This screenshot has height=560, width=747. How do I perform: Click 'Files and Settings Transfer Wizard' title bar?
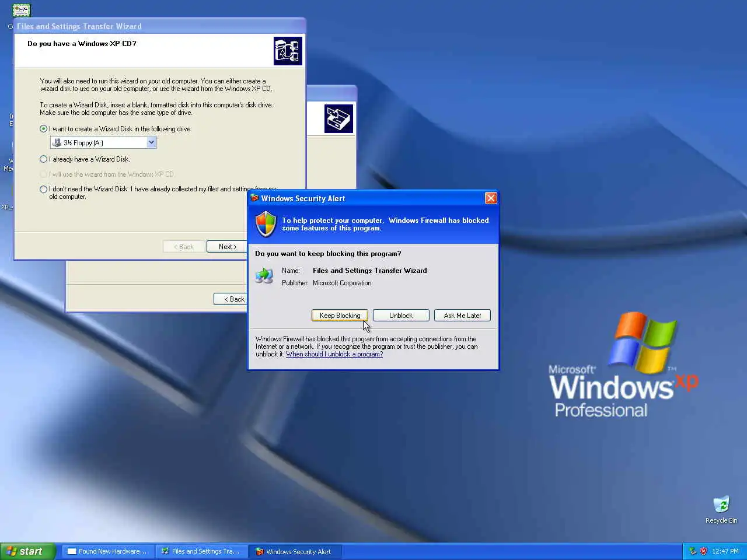click(x=159, y=26)
